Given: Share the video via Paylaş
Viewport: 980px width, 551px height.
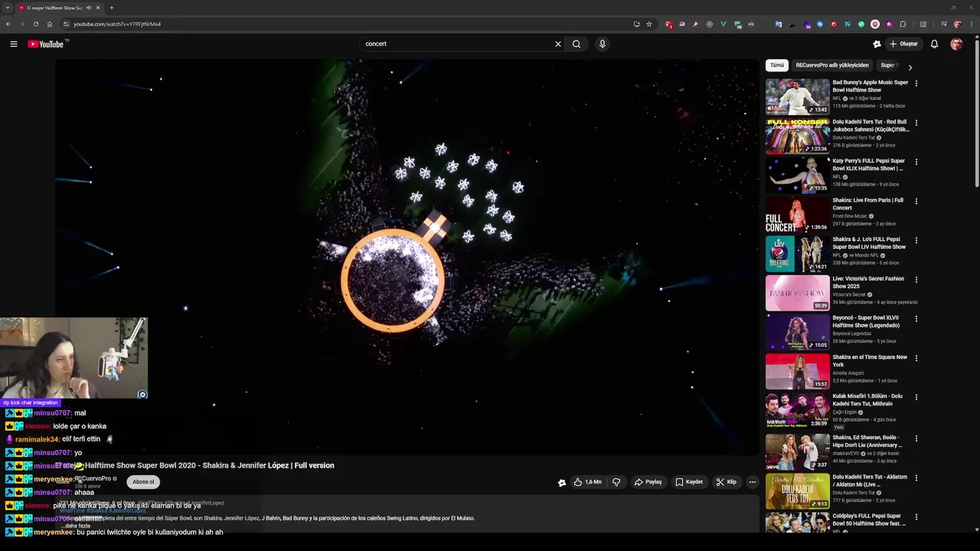Looking at the screenshot, I should [648, 482].
